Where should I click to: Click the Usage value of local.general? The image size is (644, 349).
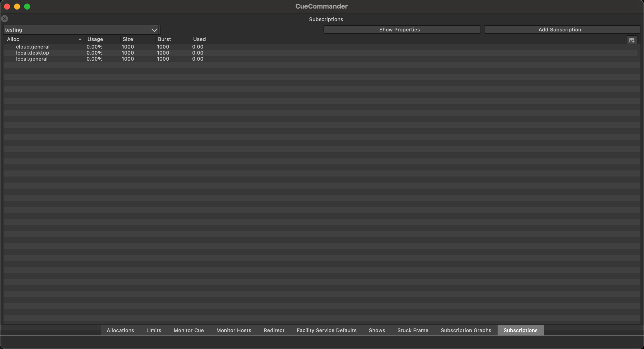[94, 59]
